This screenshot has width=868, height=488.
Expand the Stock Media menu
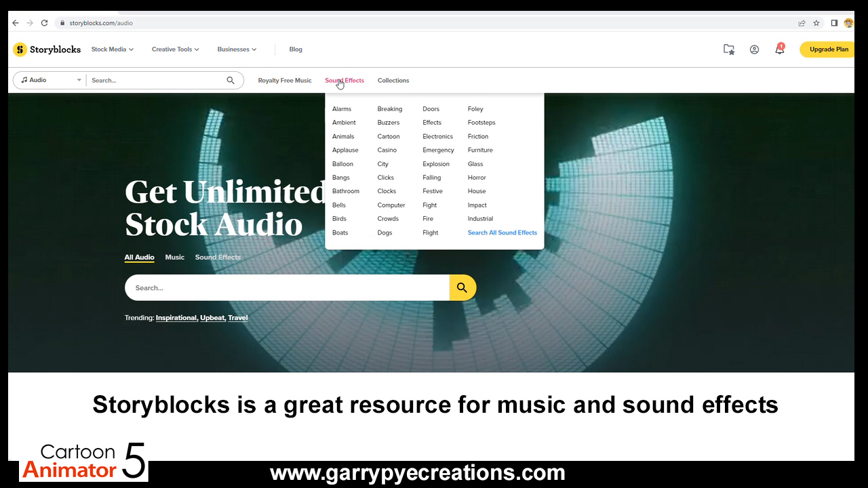tap(113, 49)
